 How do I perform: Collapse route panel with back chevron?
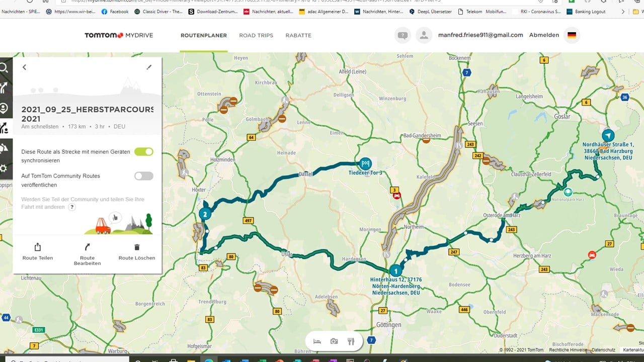24,67
